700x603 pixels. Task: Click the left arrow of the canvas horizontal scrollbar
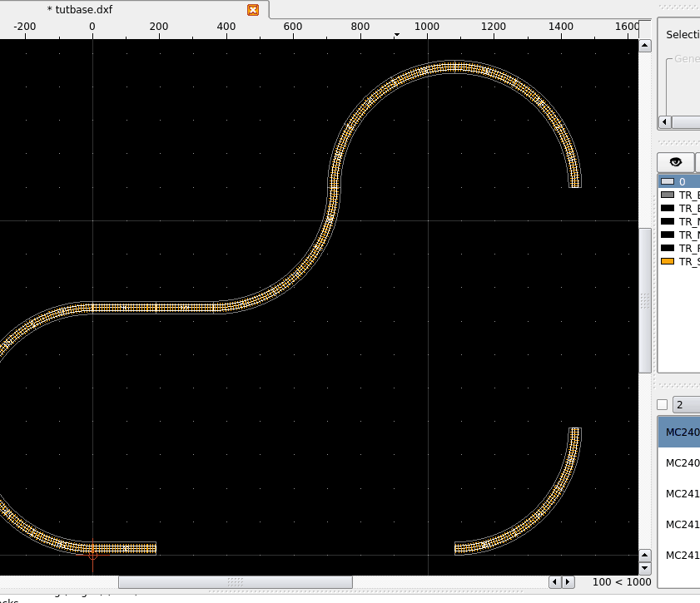[x=556, y=582]
